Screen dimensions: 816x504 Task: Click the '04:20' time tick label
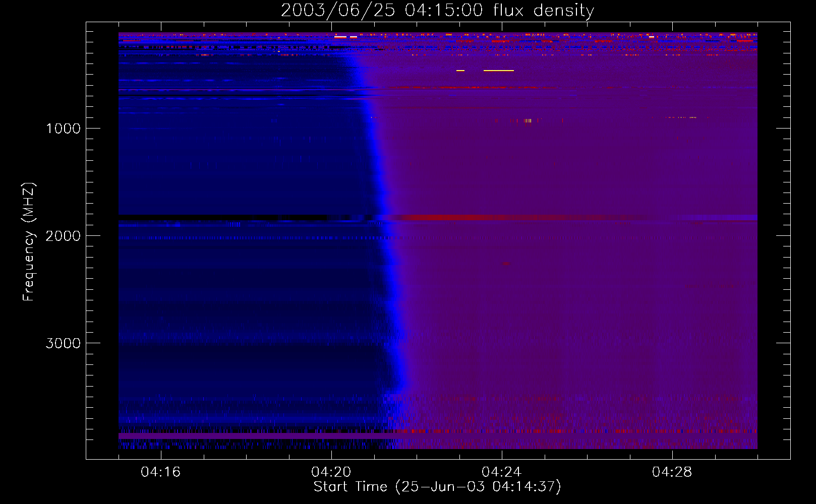pos(331,472)
